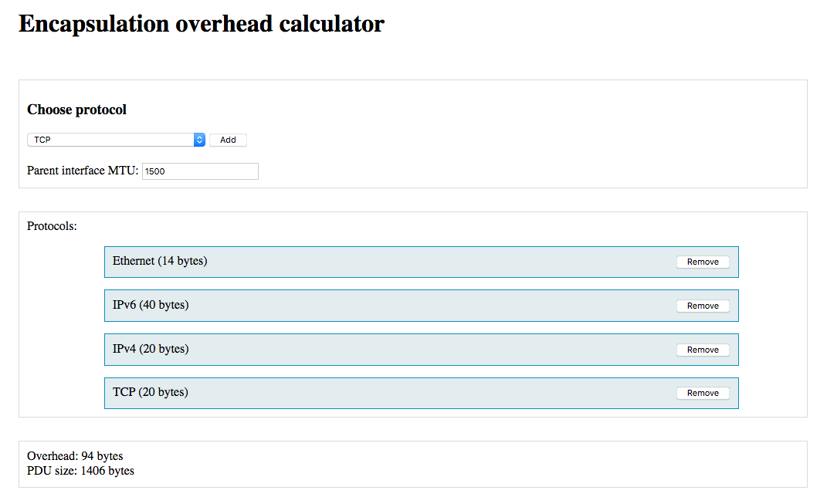Click the blue up-down arrows on protocol selector
The height and width of the screenshot is (504, 827).
click(199, 140)
